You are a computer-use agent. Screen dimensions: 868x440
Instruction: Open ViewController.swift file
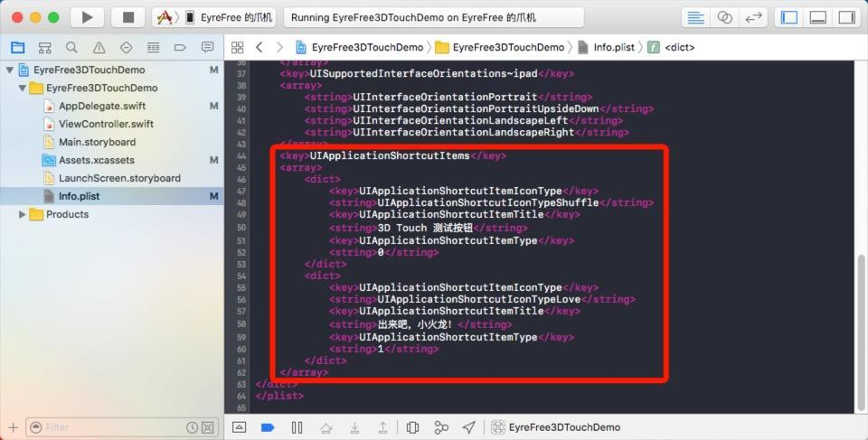click(x=107, y=124)
